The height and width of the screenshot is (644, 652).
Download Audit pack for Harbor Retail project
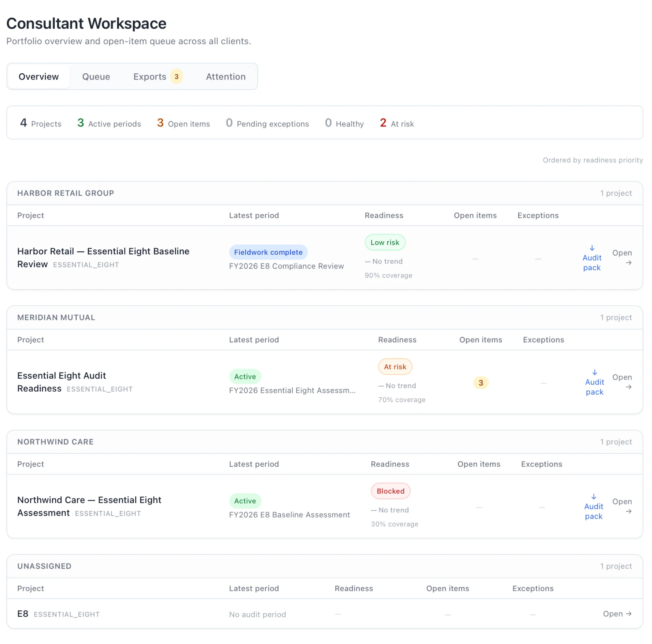592,258
